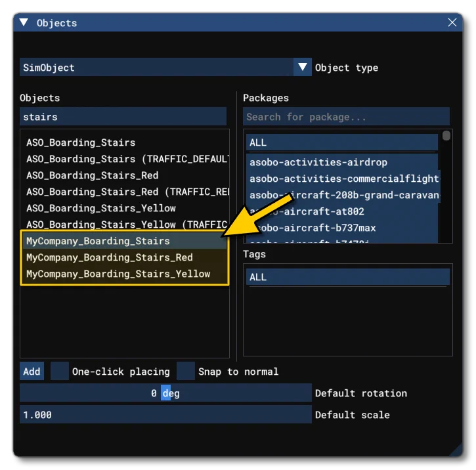Collapse the Objects window using the triangle
This screenshot has height=470, width=476.
pos(24,22)
